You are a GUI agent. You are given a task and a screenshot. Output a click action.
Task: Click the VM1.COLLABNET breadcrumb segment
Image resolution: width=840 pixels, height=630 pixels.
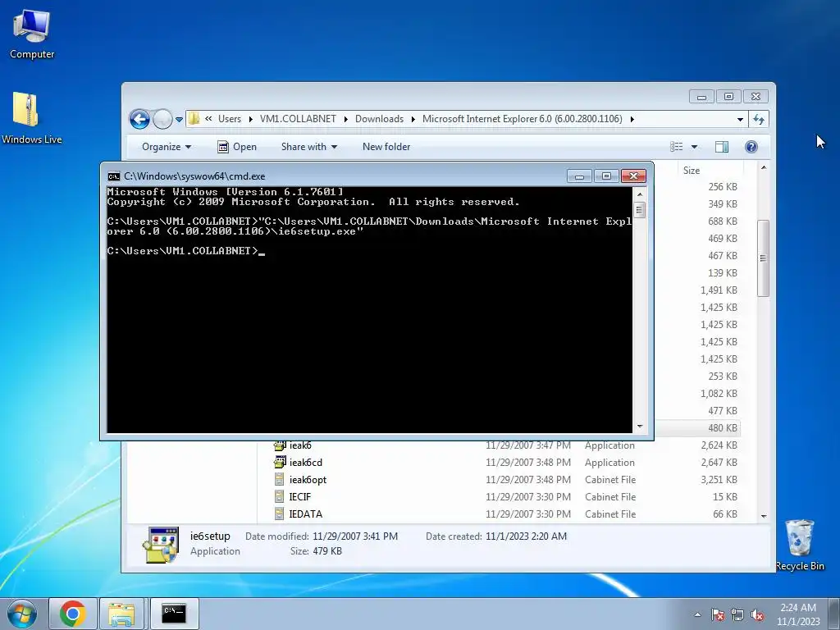298,119
